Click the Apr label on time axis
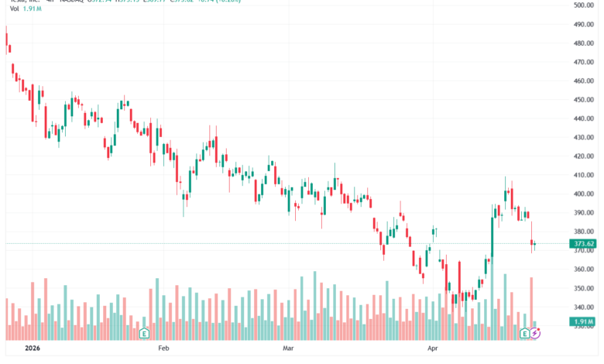This screenshot has width=604, height=364. coord(433,349)
